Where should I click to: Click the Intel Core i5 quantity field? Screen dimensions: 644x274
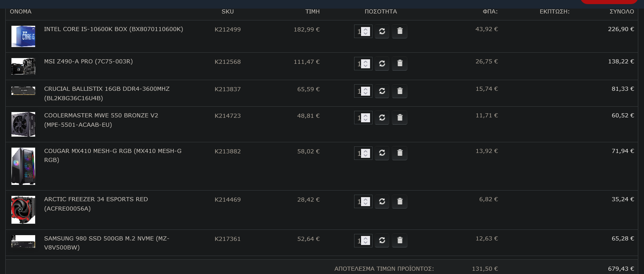tap(363, 31)
